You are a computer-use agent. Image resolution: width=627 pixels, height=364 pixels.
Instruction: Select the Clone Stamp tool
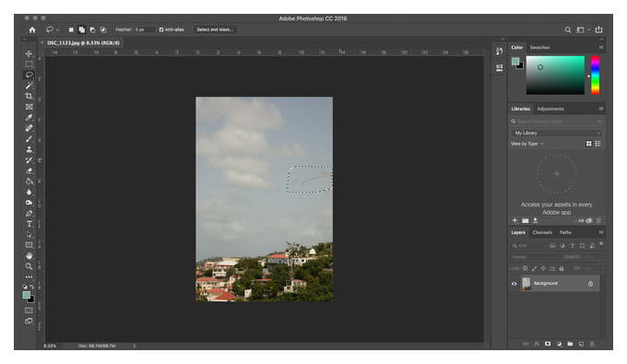point(30,149)
